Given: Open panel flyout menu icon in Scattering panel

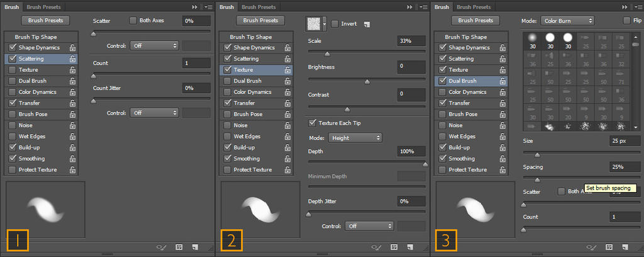Looking at the screenshot, I should click(208, 7).
